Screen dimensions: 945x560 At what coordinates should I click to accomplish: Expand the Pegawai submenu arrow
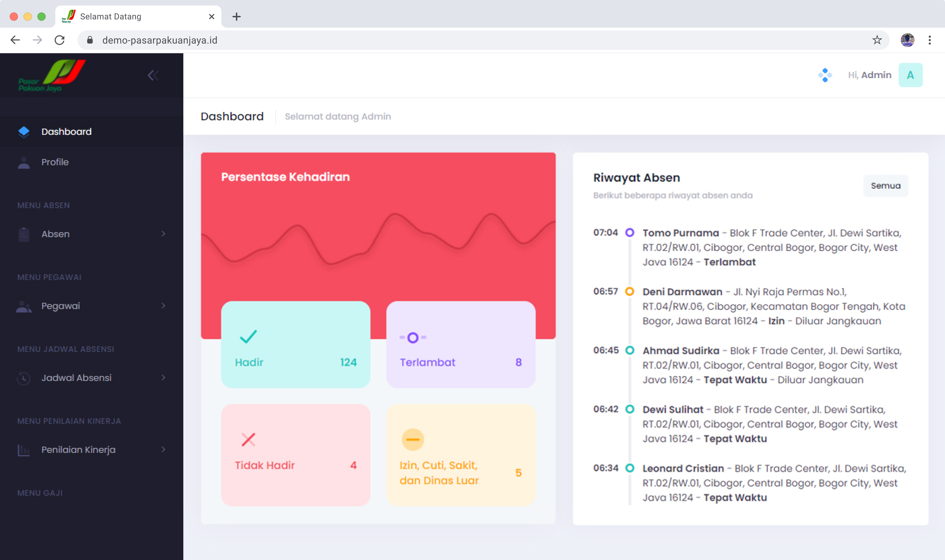pyautogui.click(x=163, y=306)
